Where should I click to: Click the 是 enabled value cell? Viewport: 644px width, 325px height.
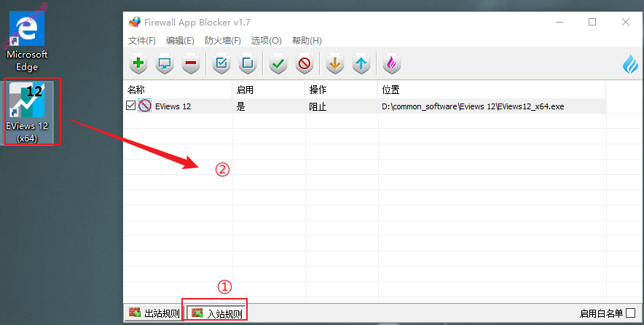[x=240, y=107]
